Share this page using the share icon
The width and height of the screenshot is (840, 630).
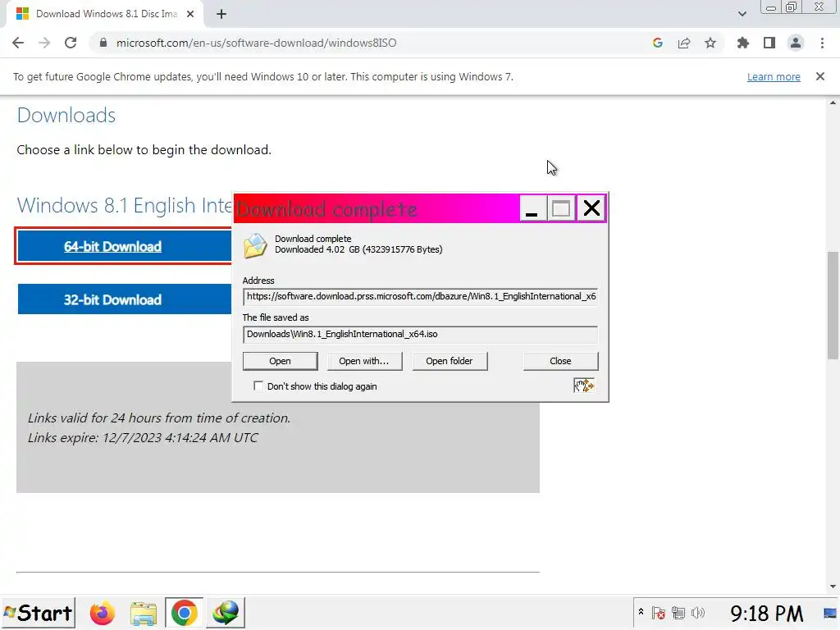pos(684,43)
